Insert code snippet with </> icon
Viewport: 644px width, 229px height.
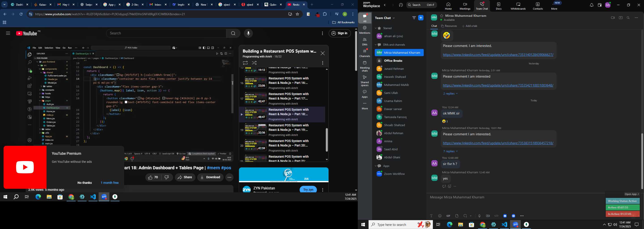(x=496, y=216)
